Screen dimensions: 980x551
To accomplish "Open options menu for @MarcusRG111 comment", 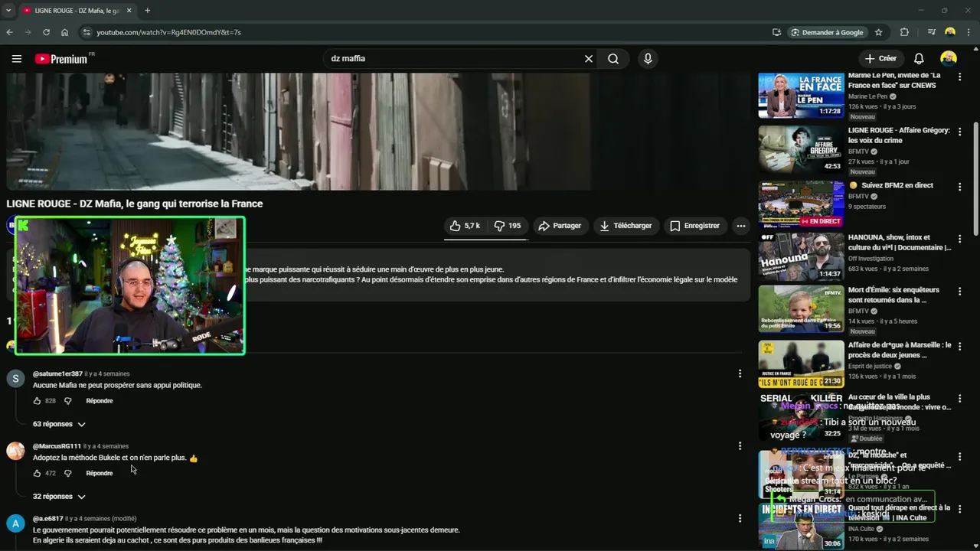I will pos(740,446).
